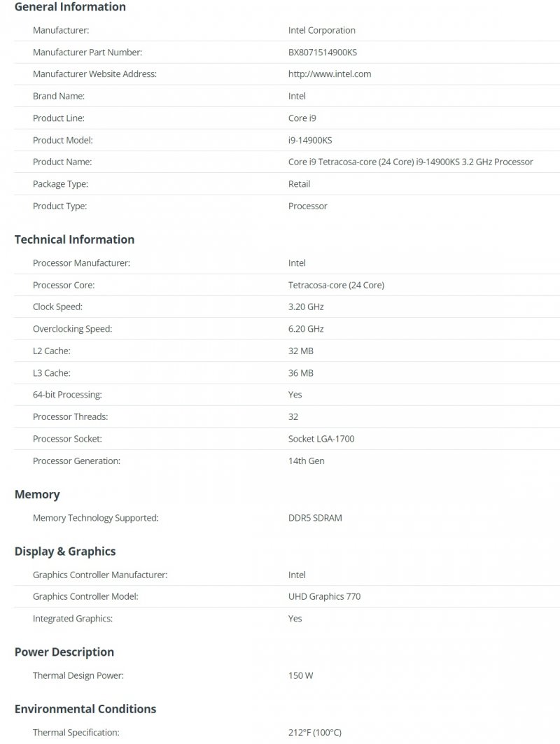Click the UHD Graphics 770 value
The image size is (560, 744).
(x=324, y=596)
